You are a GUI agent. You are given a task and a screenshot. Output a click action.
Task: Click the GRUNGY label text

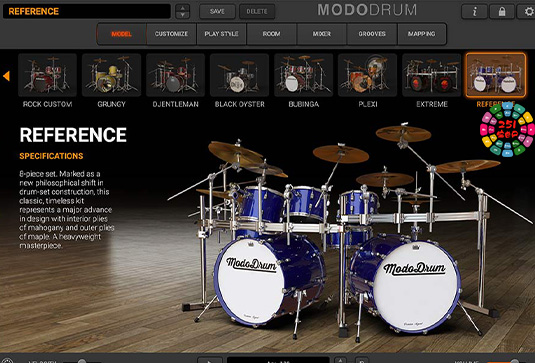(x=112, y=104)
